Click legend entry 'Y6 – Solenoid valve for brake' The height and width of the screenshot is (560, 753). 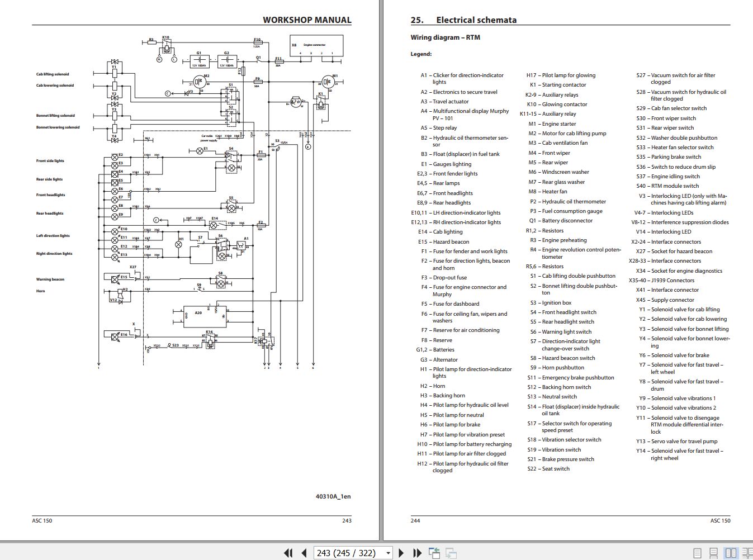click(674, 355)
